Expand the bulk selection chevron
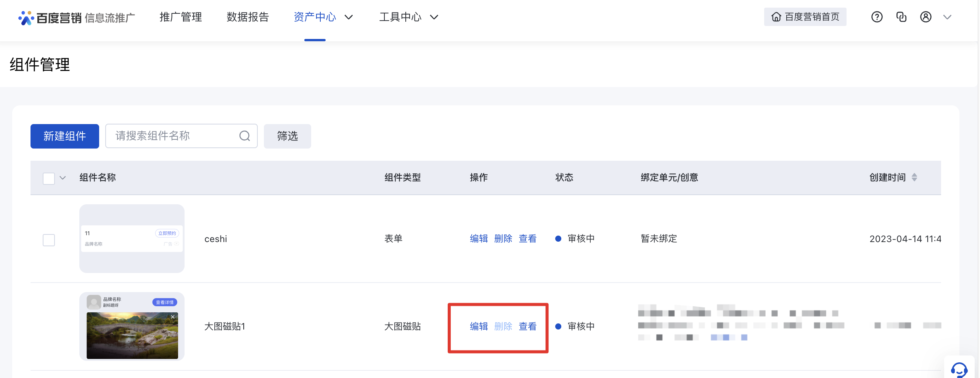 (63, 178)
